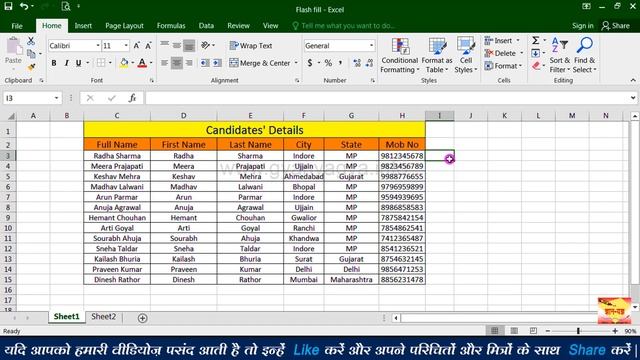The height and width of the screenshot is (360, 640).
Task: Switch to the Insert tab
Action: coord(83,26)
